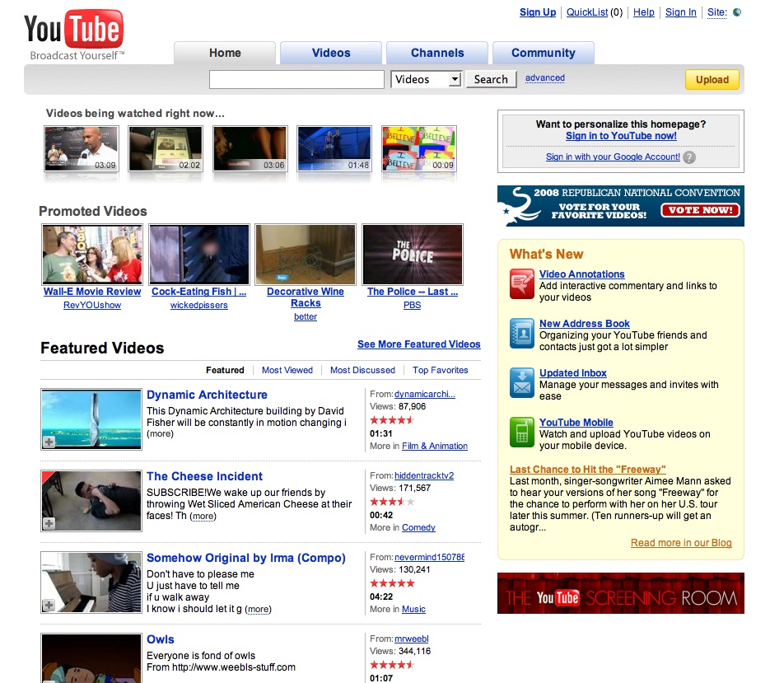Screen dimensions: 784x683
Task: Open the 01:48 video thumbnail
Action: [x=334, y=148]
